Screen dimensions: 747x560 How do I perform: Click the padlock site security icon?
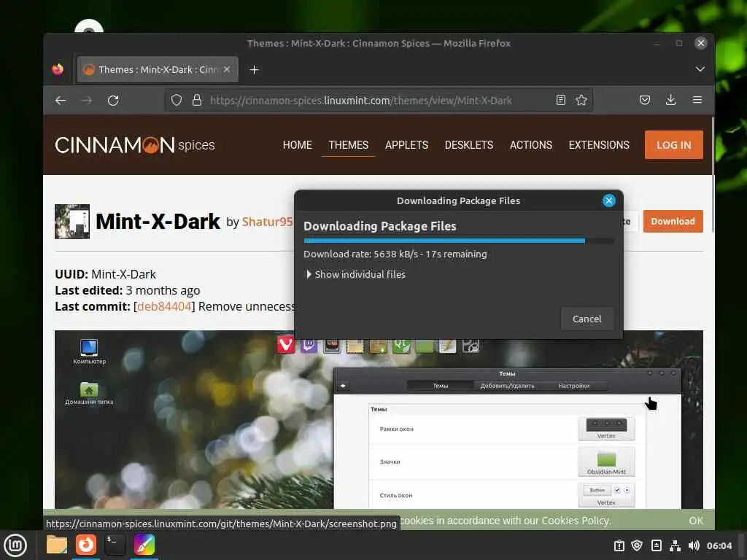point(197,101)
